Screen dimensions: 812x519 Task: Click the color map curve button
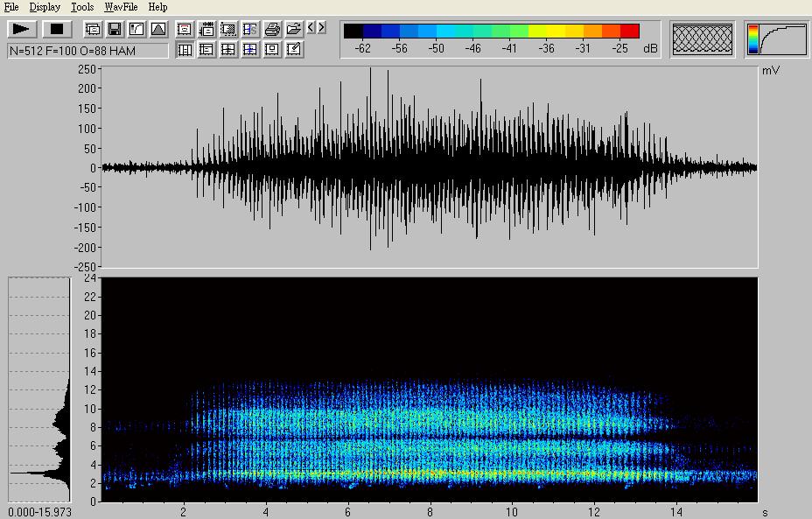[x=776, y=39]
